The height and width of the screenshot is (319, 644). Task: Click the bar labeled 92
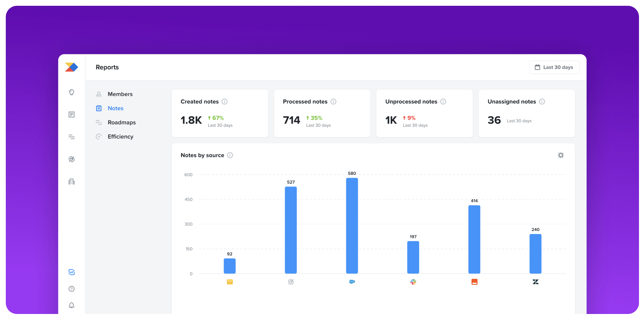click(230, 266)
